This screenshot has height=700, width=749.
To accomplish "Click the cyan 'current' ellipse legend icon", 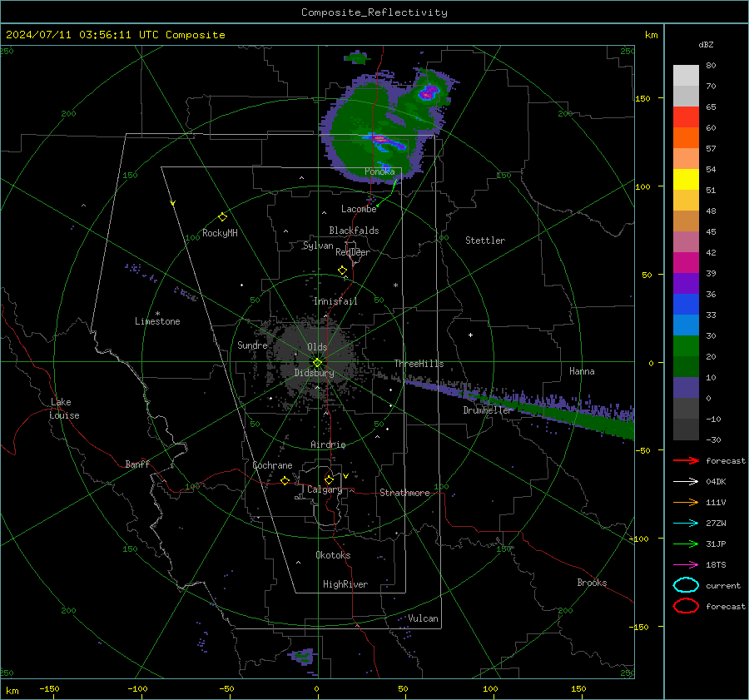I will click(x=686, y=585).
